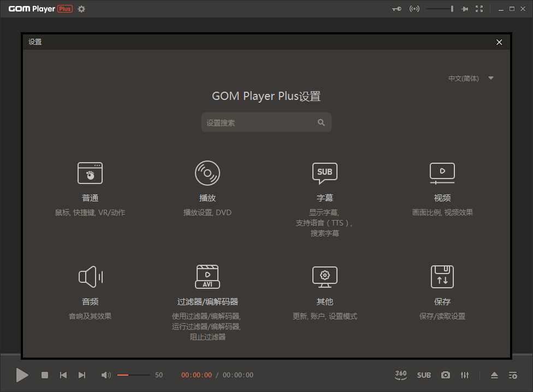533x392 pixels.
Task: Open the GOM Player settings gear
Action: pyautogui.click(x=81, y=9)
